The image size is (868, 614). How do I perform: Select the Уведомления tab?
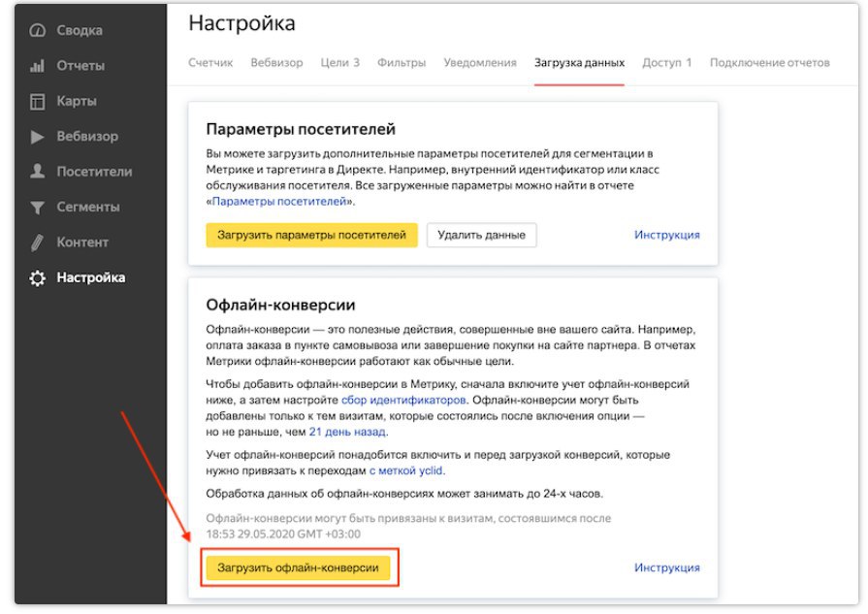click(x=480, y=63)
